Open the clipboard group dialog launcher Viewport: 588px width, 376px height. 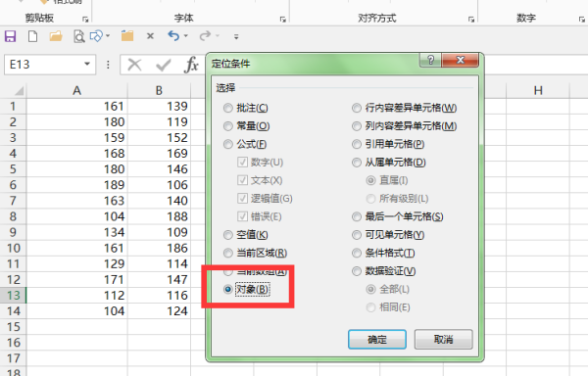pyautogui.click(x=85, y=20)
